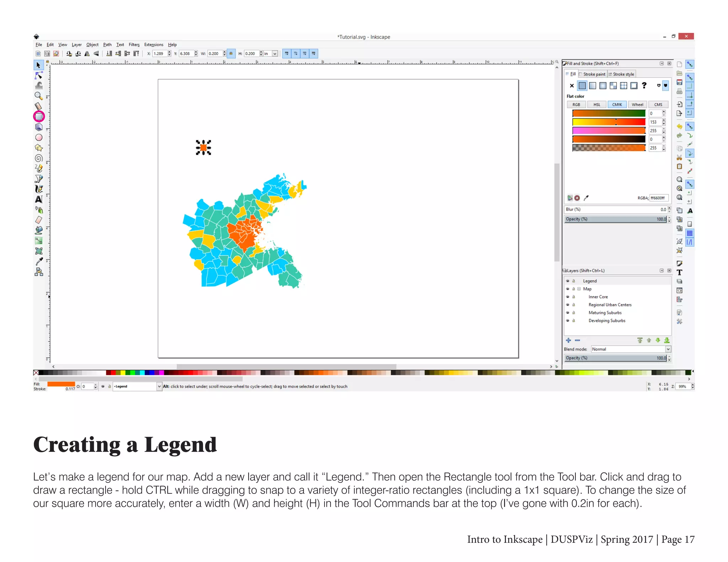
Task: Open the Path menu
Action: (107, 45)
